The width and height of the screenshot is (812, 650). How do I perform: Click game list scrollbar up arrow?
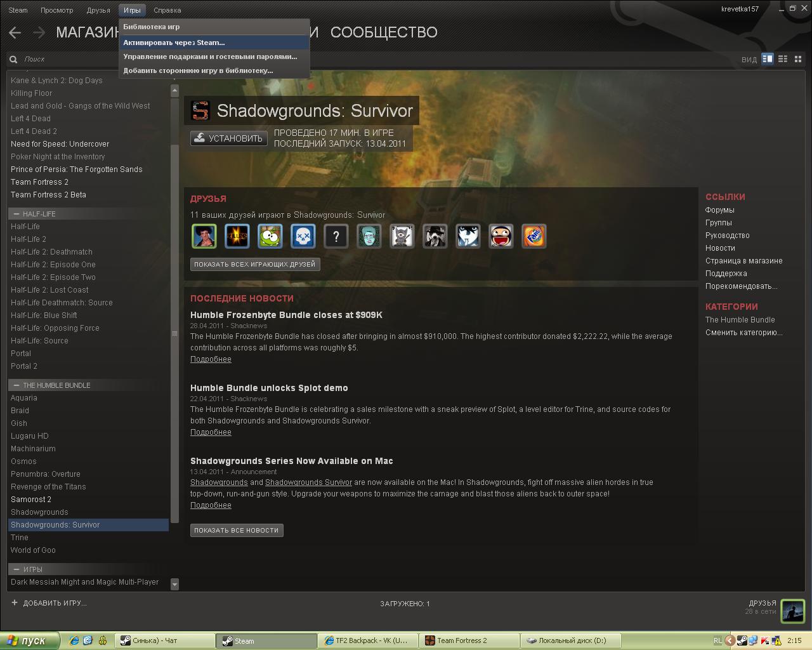[174, 91]
